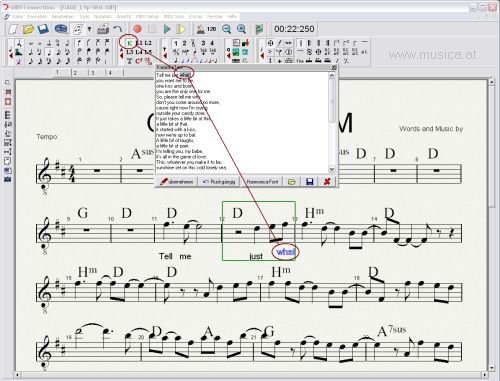
Task: Open the Karaoke text tool marked K
Action: 130,43
